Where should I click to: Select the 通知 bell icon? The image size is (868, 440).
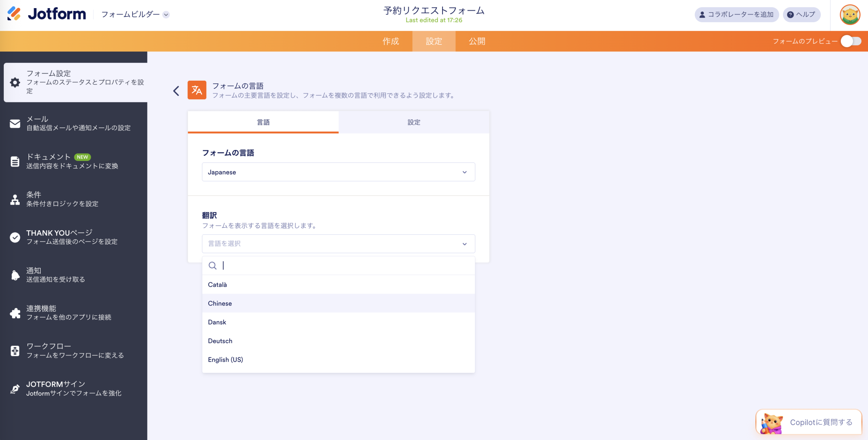(15, 275)
